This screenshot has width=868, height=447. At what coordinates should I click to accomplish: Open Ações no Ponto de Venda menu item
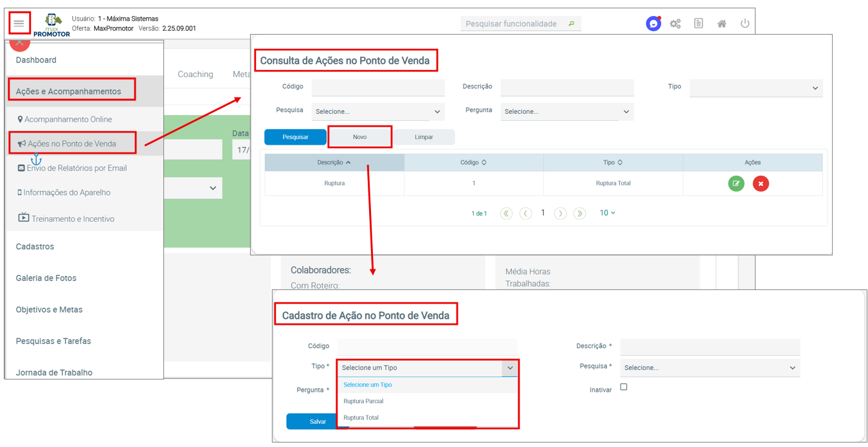(x=71, y=143)
